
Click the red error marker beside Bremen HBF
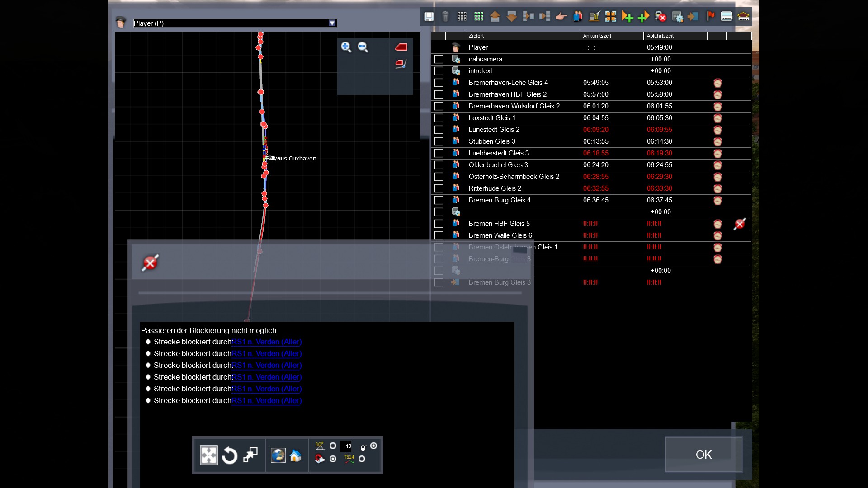(x=740, y=224)
